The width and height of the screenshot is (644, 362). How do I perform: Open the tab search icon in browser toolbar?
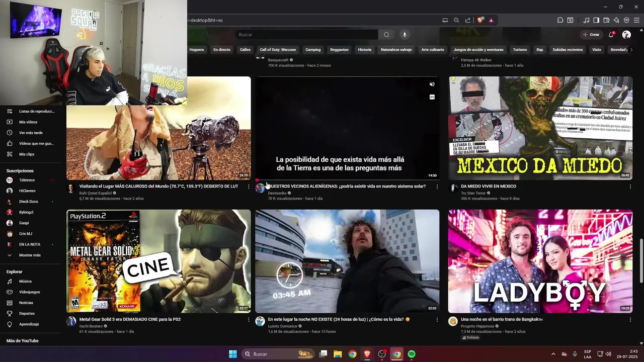point(570,20)
